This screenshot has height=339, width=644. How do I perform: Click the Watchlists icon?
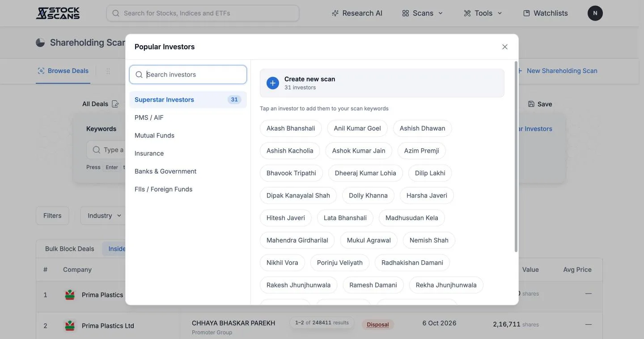click(x=526, y=13)
